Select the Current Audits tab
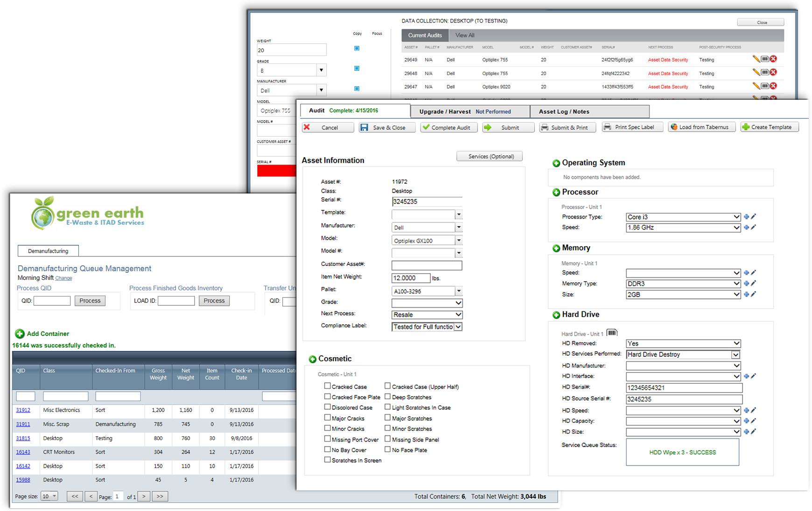The height and width of the screenshot is (511, 812). 425,35
